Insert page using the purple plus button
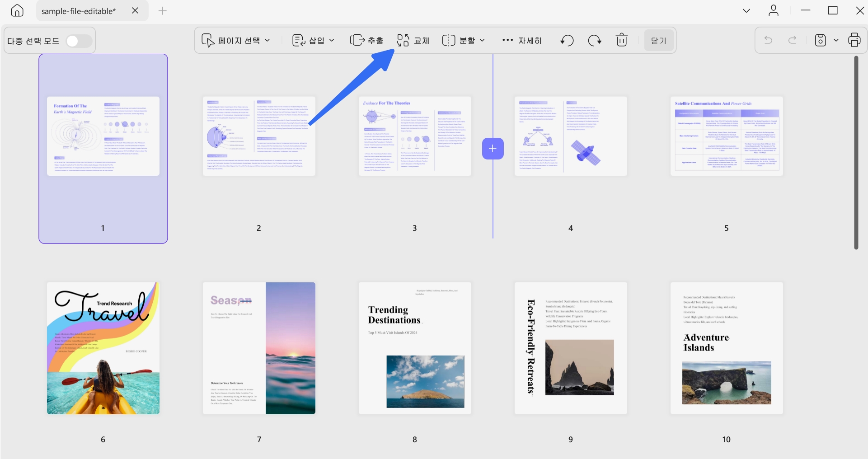The height and width of the screenshot is (459, 868). (x=493, y=148)
